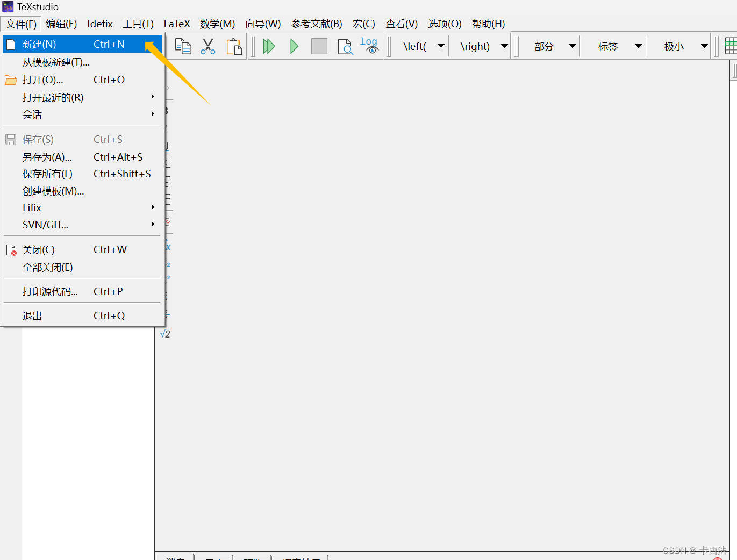Click the greyed 保存(S) entry
Viewport: 737px width, 560px height.
[x=82, y=139]
